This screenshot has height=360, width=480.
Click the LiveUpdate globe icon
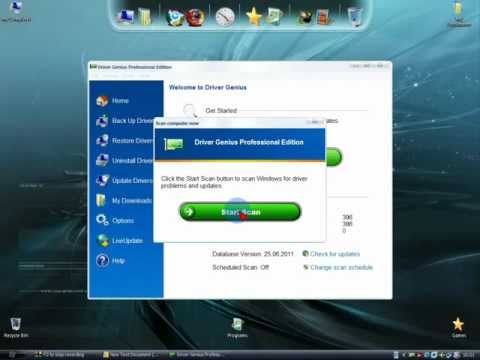(x=103, y=240)
